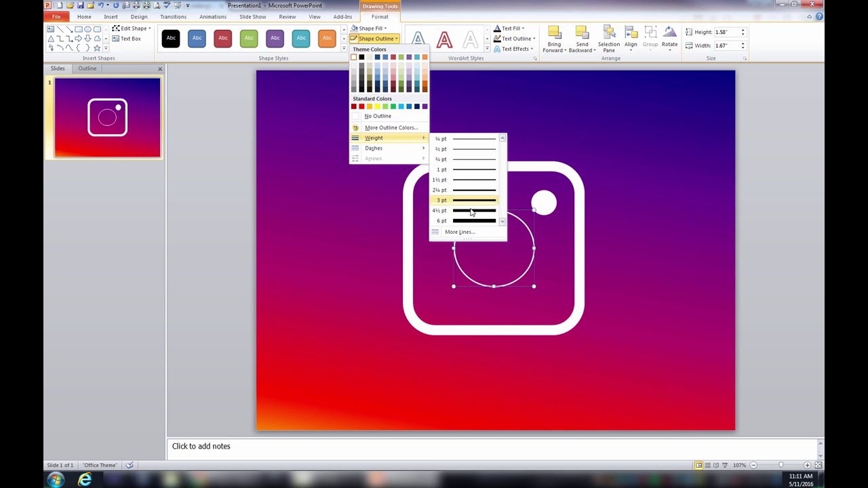Close the Slides/Outline pane
868x488 pixels.
pyautogui.click(x=160, y=68)
